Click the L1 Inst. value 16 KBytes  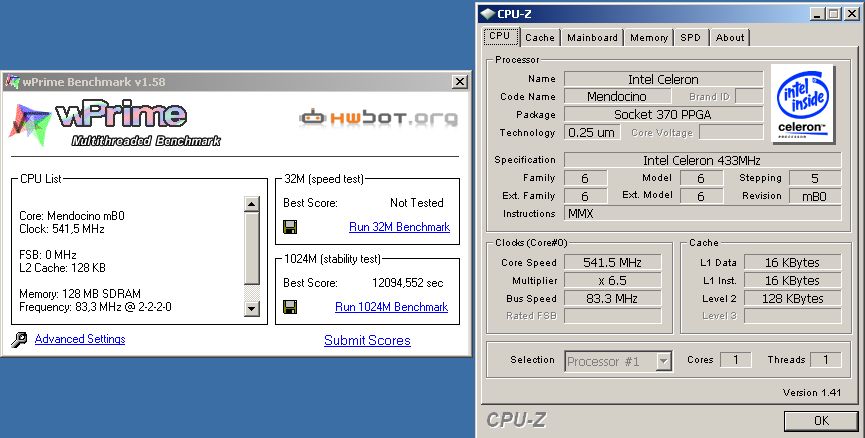click(x=792, y=280)
